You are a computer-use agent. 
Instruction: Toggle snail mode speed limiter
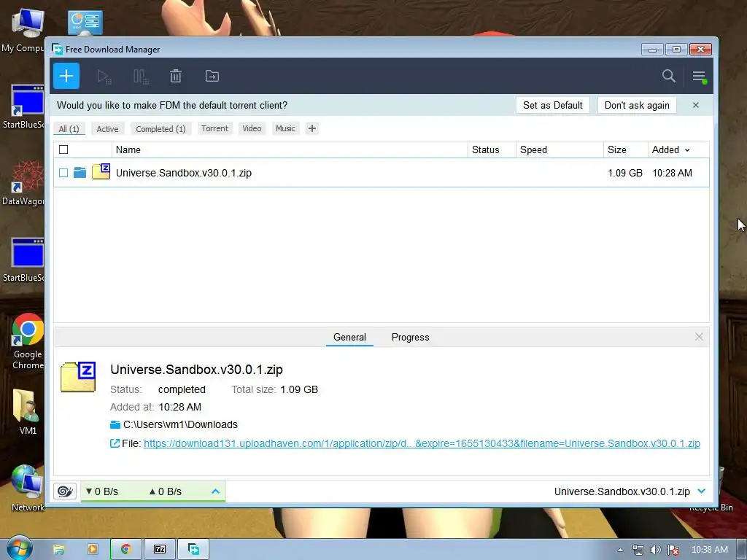65,491
